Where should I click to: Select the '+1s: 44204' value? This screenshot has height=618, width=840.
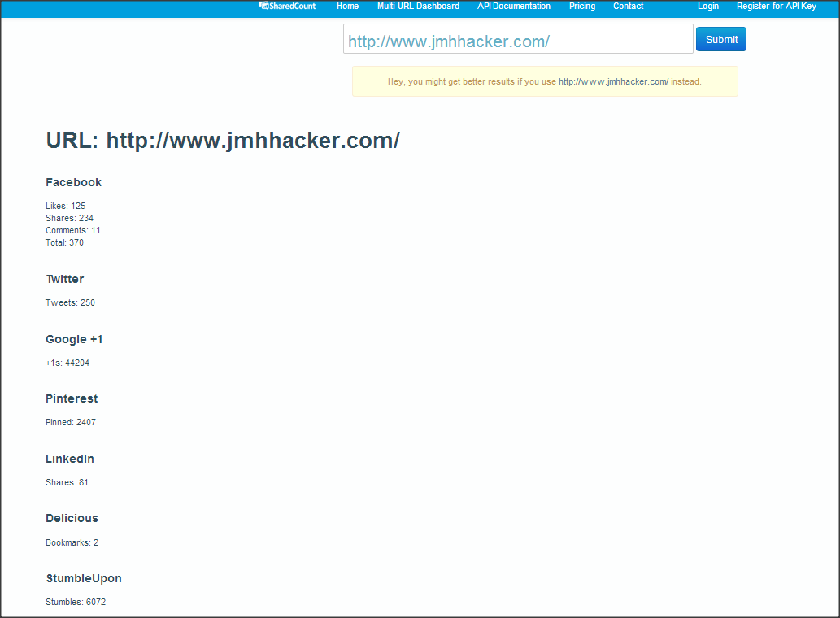pyautogui.click(x=67, y=363)
